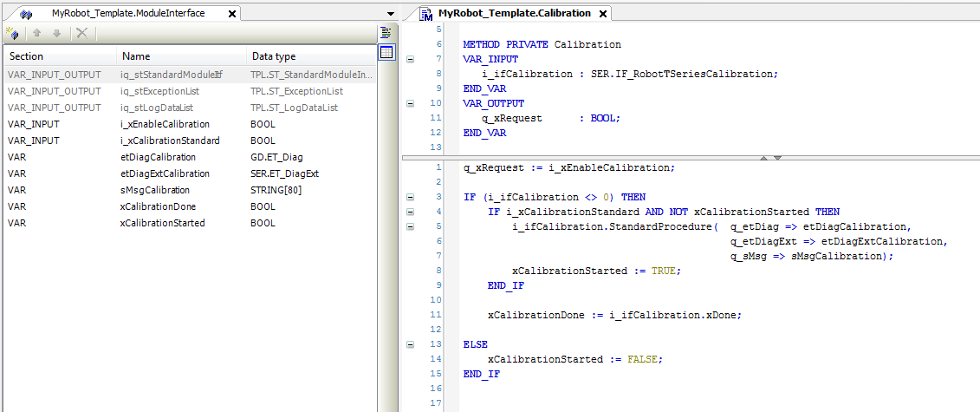Click the delete variable X icon

coord(81,33)
